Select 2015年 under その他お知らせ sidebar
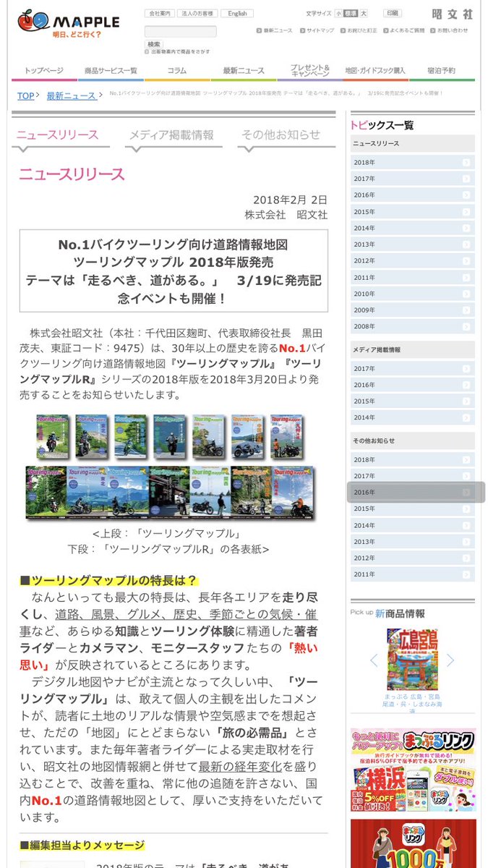Image resolution: width=488 pixels, height=868 pixels. tap(413, 509)
